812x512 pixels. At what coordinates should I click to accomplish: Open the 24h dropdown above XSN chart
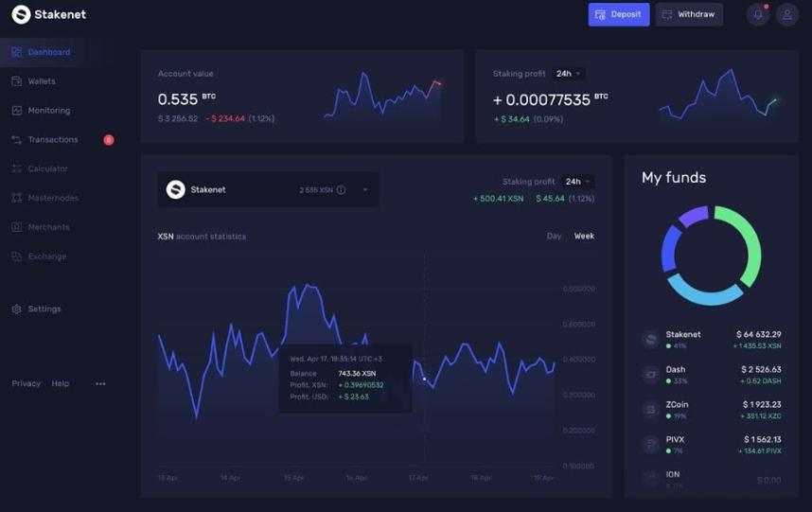tap(578, 182)
